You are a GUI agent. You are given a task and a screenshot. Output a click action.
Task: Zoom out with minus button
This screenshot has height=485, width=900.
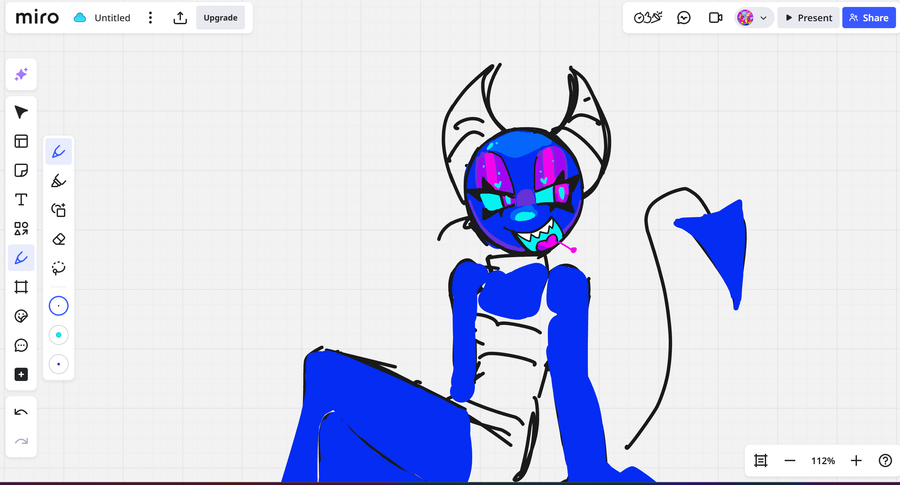click(x=790, y=460)
